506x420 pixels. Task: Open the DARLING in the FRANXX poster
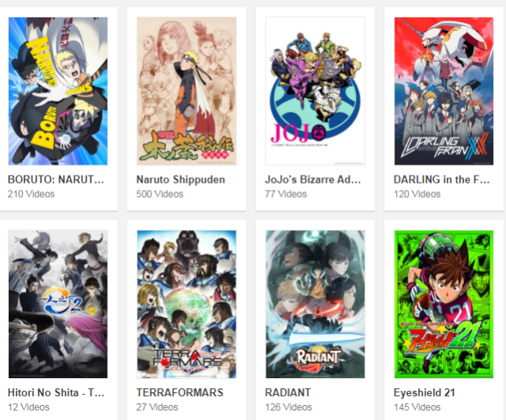(444, 91)
